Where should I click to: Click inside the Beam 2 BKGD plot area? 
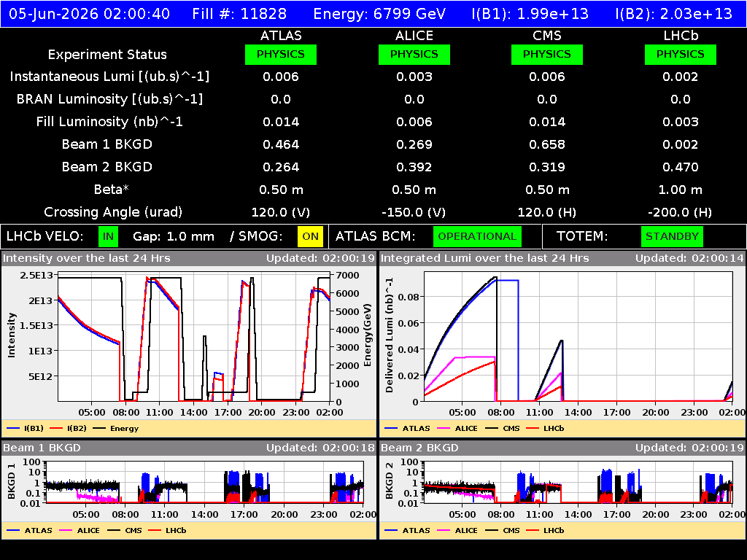pyautogui.click(x=578, y=482)
